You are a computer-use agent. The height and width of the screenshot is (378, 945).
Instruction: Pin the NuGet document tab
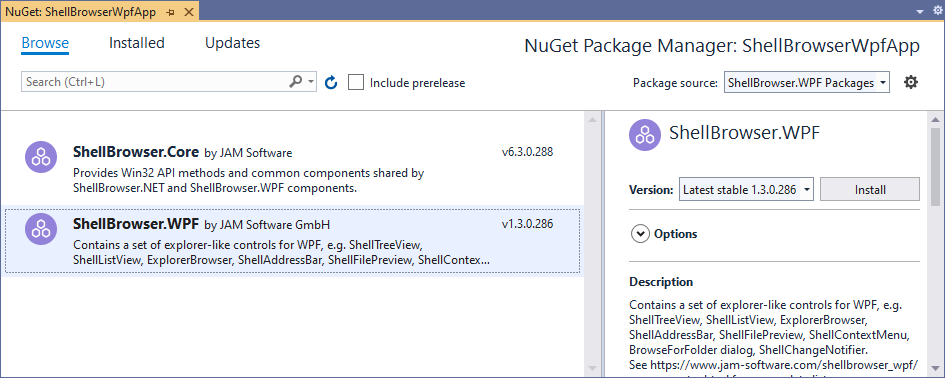click(171, 11)
